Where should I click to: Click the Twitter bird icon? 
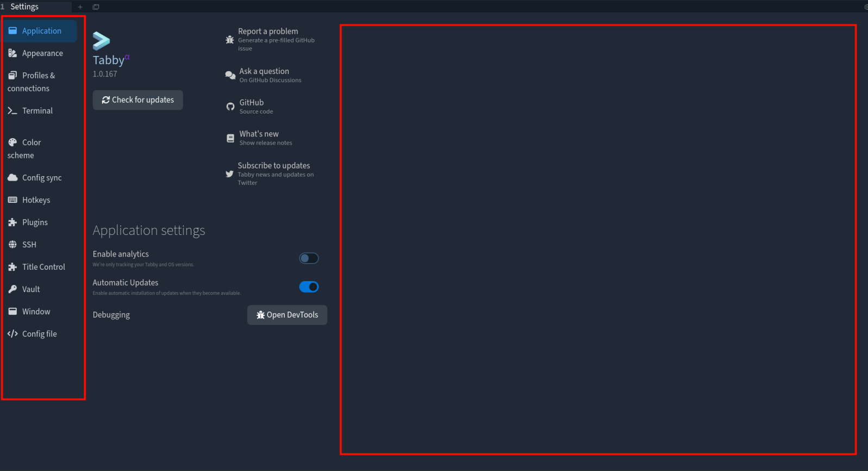point(229,174)
